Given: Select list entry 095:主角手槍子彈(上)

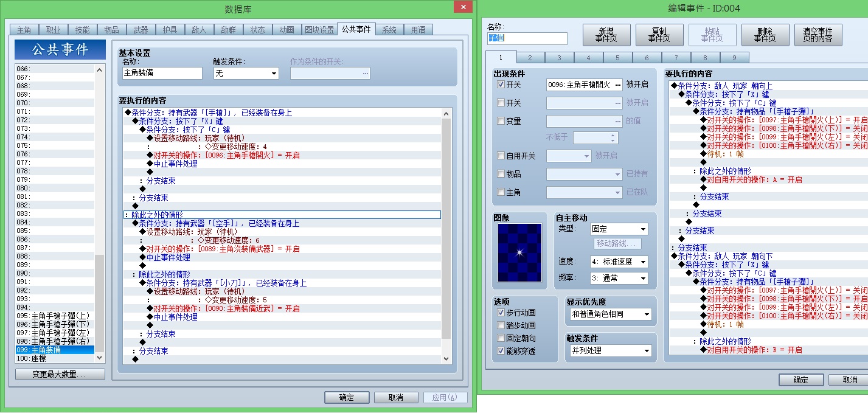Looking at the screenshot, I should tap(55, 316).
